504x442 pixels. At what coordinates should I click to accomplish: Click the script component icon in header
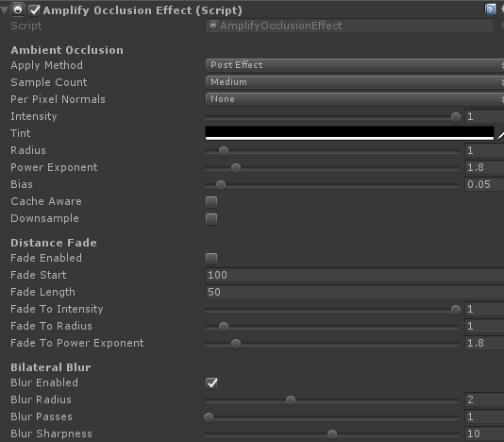coord(18,9)
